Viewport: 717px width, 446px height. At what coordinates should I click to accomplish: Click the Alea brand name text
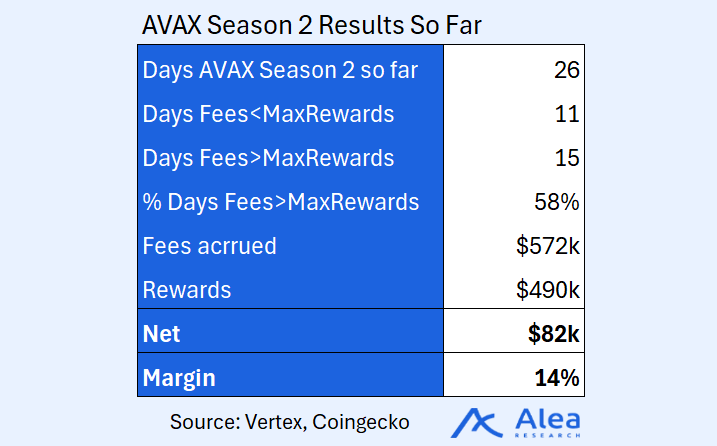548,419
